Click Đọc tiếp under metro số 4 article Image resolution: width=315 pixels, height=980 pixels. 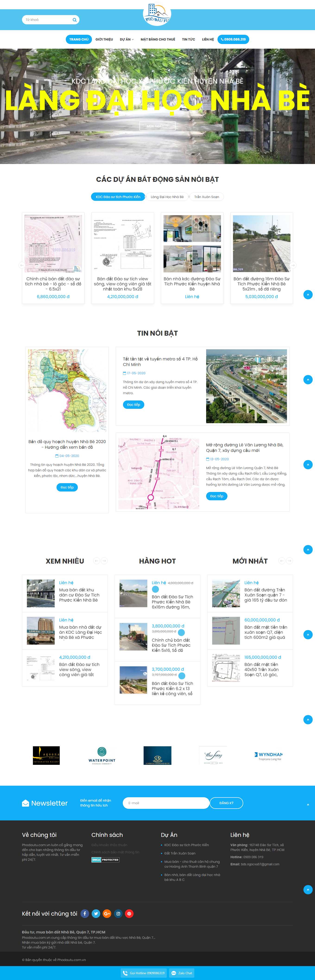click(x=134, y=404)
